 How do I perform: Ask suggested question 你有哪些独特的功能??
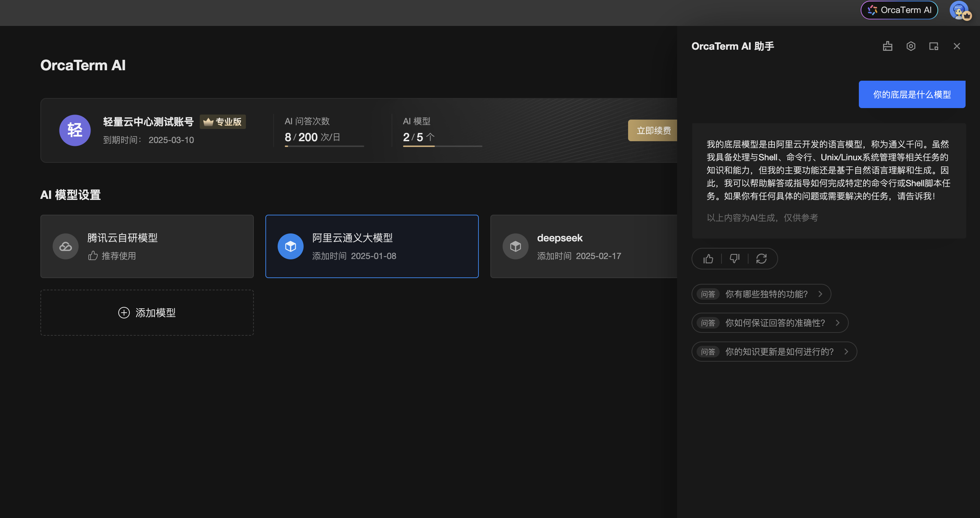tap(761, 294)
